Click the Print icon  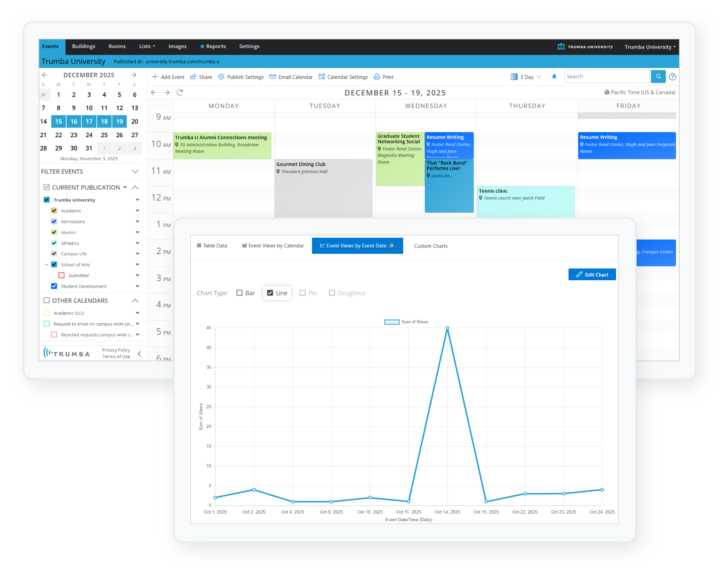pos(377,77)
